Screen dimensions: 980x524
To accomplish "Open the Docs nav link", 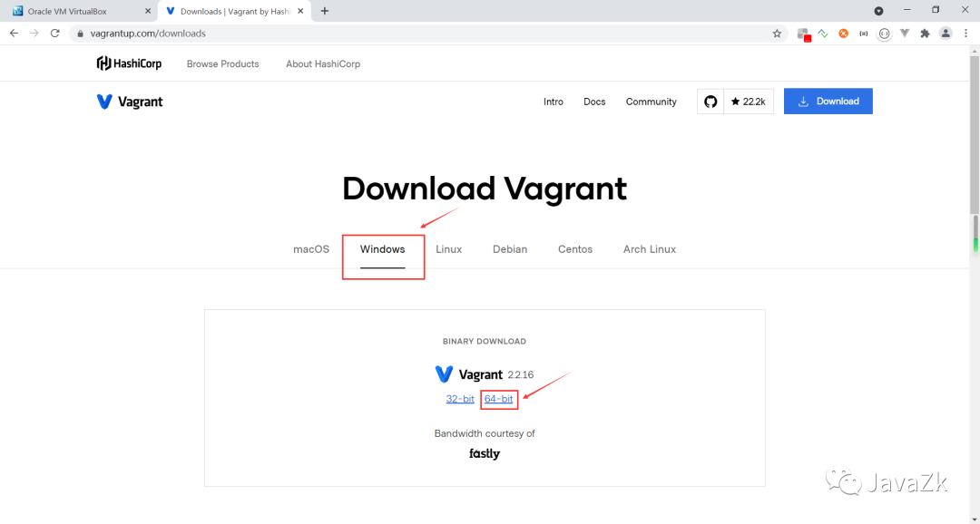I will point(594,102).
